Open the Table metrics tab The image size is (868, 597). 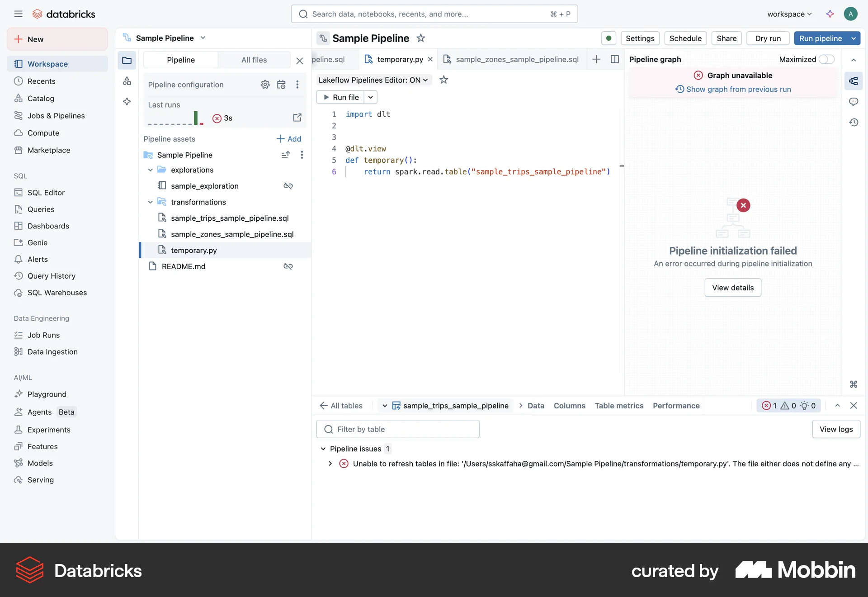point(619,406)
